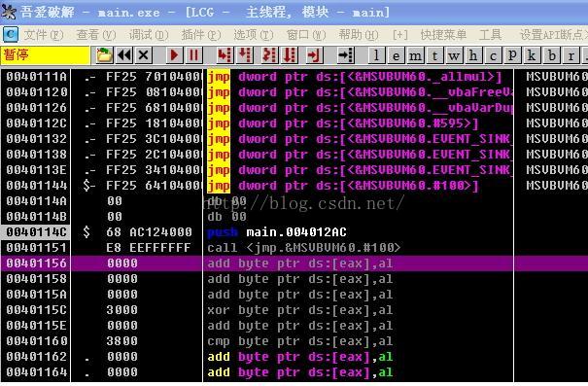Click the yellow 暂停 status field
The image size is (588, 386).
pos(46,55)
